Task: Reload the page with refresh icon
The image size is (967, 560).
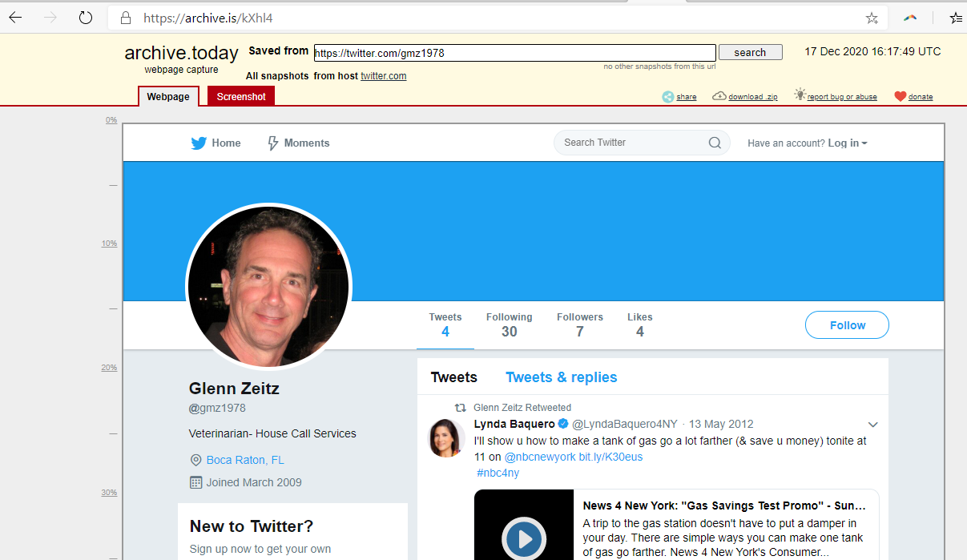Action: coord(86,18)
